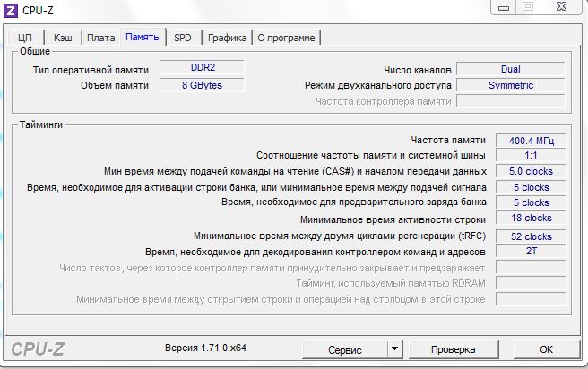Click the 52 clocks tRFC value

(531, 236)
